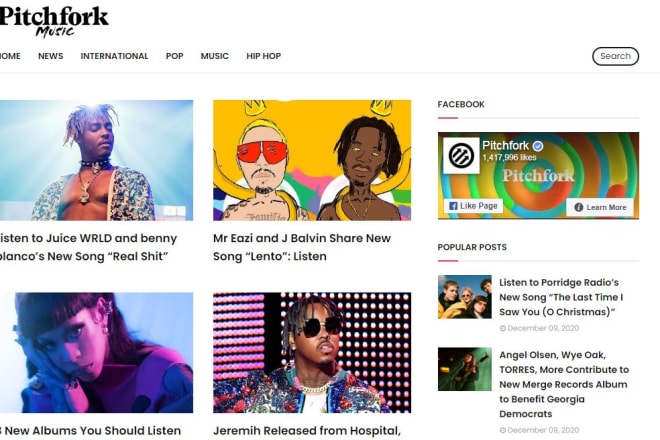
Task: Click December 09, 2020 under Angel Olsen post
Action: (543, 430)
